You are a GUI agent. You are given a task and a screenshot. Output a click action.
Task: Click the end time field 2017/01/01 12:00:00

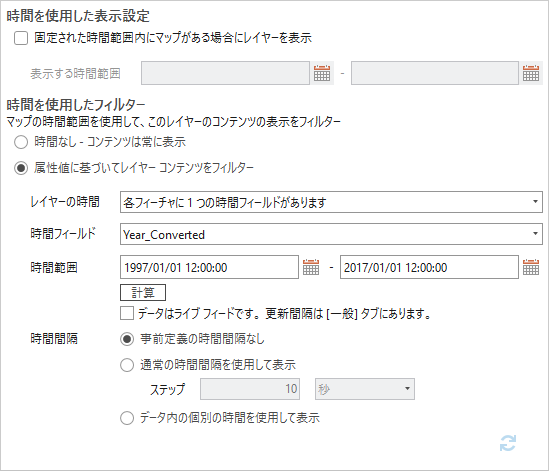(429, 267)
